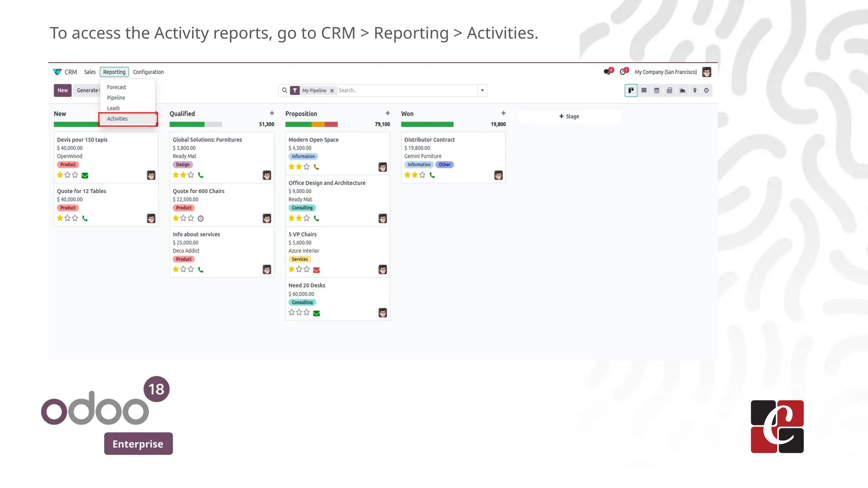Open the Configuration menu

point(148,72)
